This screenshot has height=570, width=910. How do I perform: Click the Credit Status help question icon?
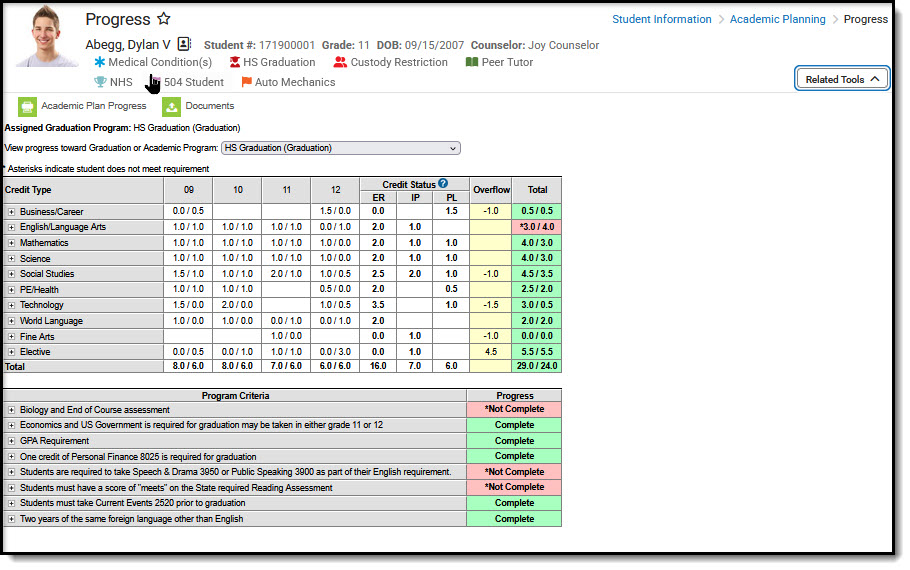point(443,183)
